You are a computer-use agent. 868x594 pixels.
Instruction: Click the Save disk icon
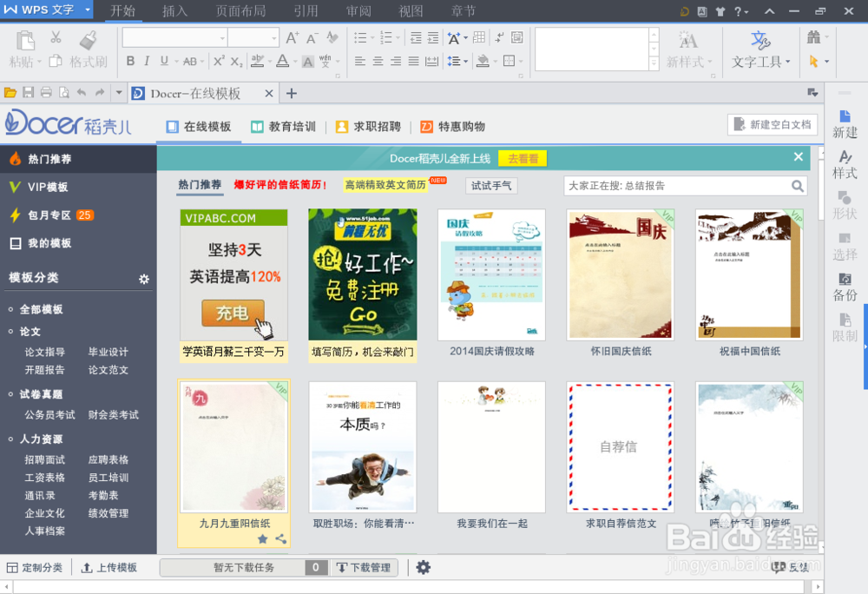click(29, 92)
